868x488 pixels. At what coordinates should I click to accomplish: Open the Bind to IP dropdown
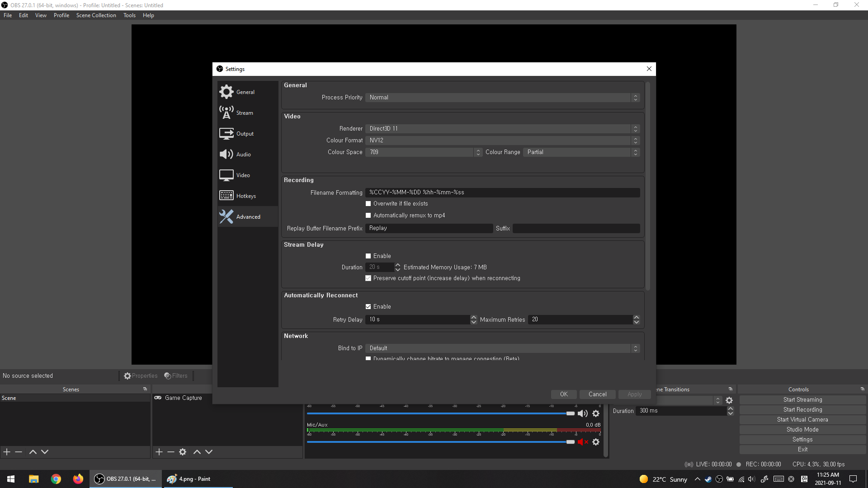(x=502, y=348)
